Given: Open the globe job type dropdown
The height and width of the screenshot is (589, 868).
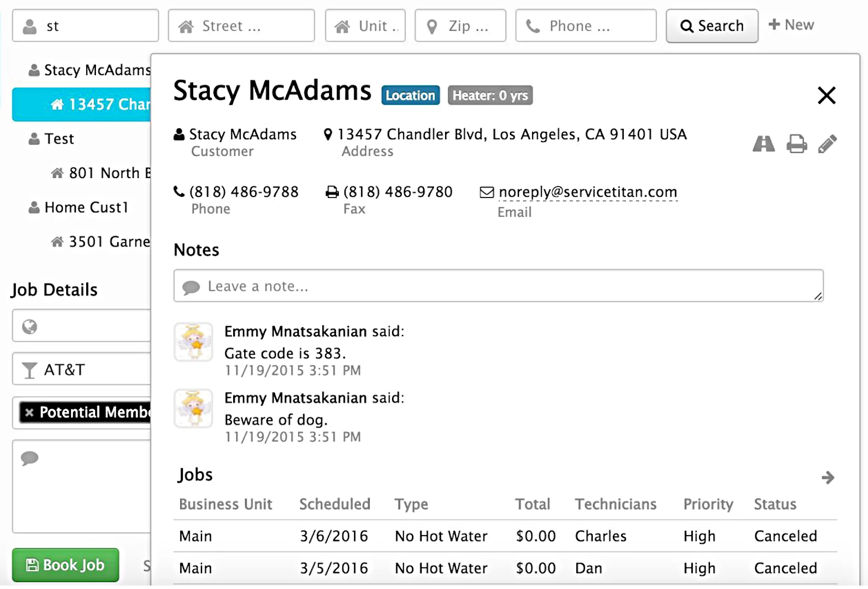Looking at the screenshot, I should [x=82, y=326].
